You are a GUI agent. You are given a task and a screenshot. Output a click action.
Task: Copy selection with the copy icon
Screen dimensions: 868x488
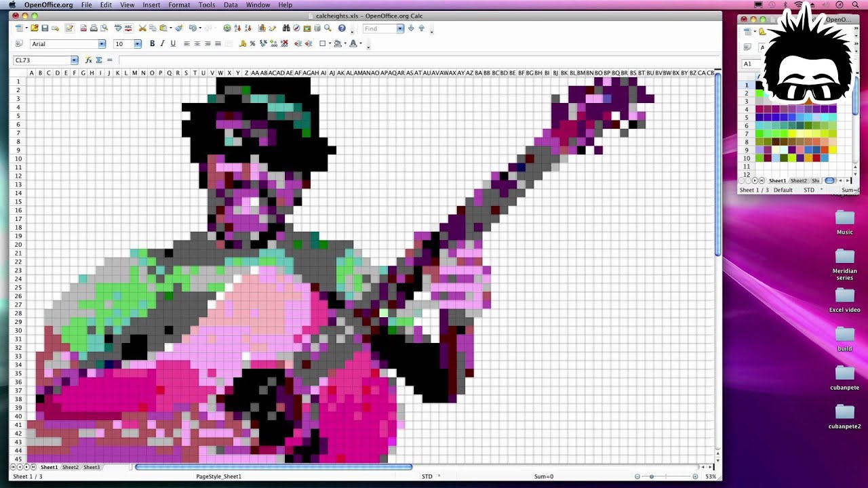[153, 28]
